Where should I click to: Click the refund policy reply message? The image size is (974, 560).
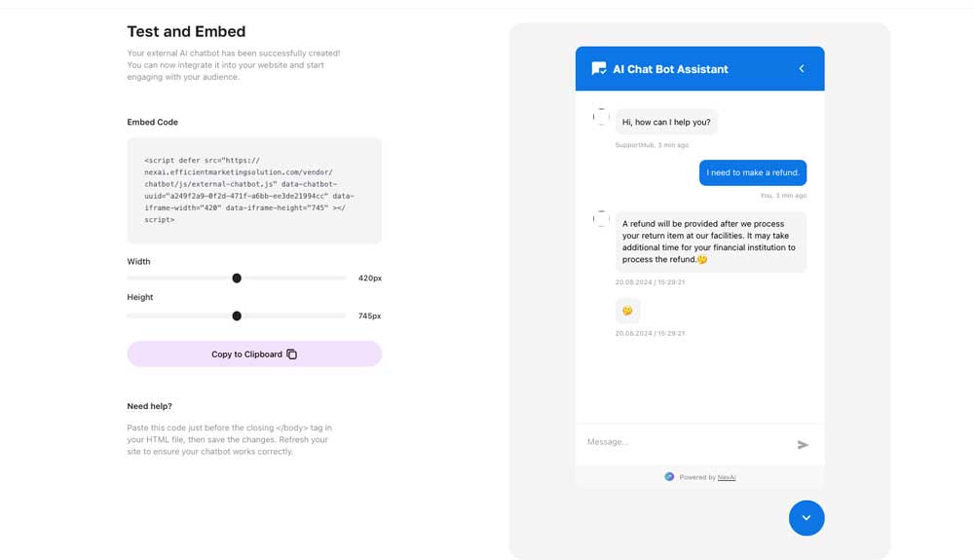click(x=710, y=242)
